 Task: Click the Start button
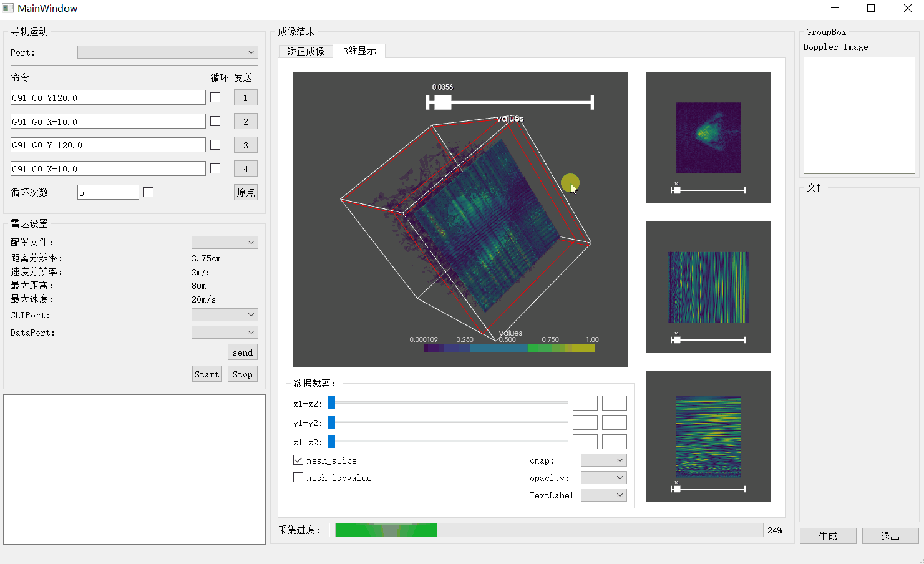click(x=207, y=374)
